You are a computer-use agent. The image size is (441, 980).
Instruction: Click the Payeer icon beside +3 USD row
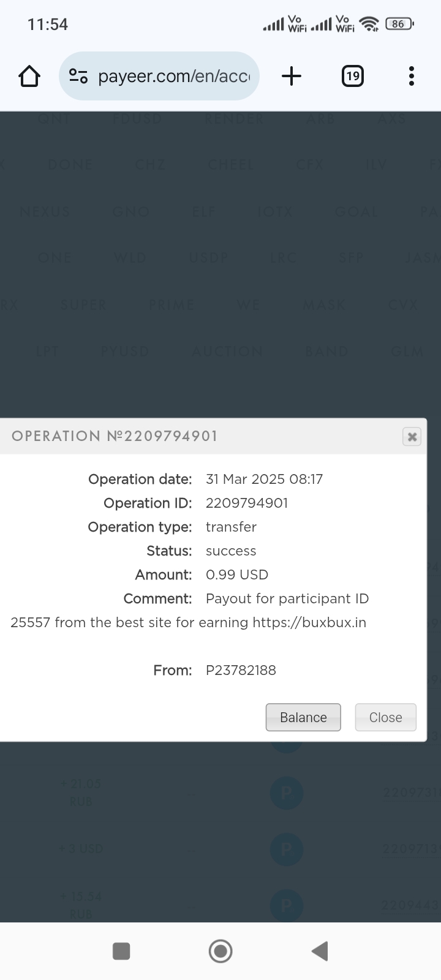[x=286, y=849]
